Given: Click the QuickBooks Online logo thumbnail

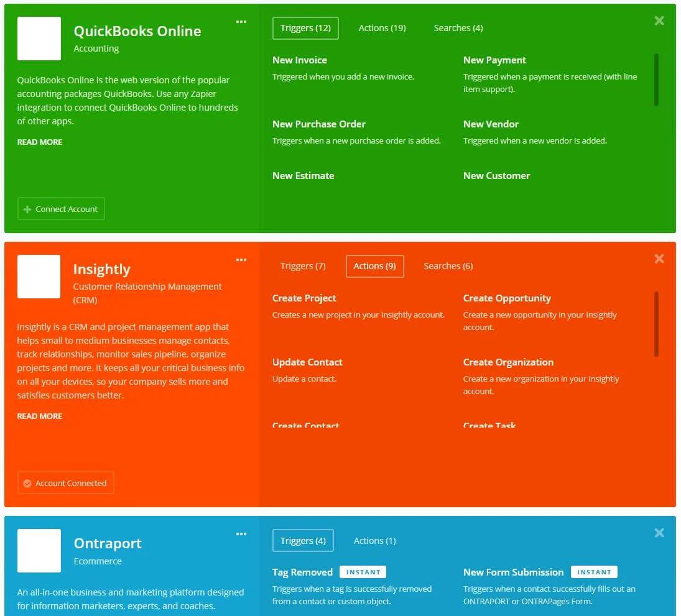Looking at the screenshot, I should click(39, 39).
